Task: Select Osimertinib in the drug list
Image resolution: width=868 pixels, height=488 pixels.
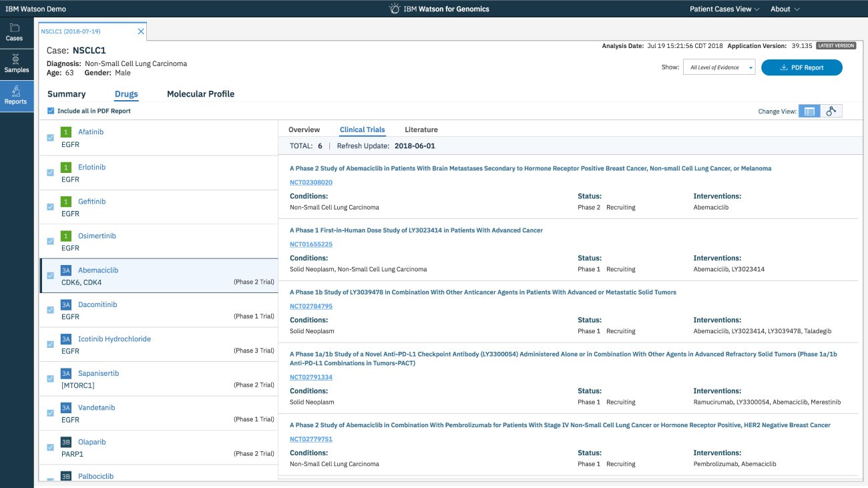Action: point(97,236)
